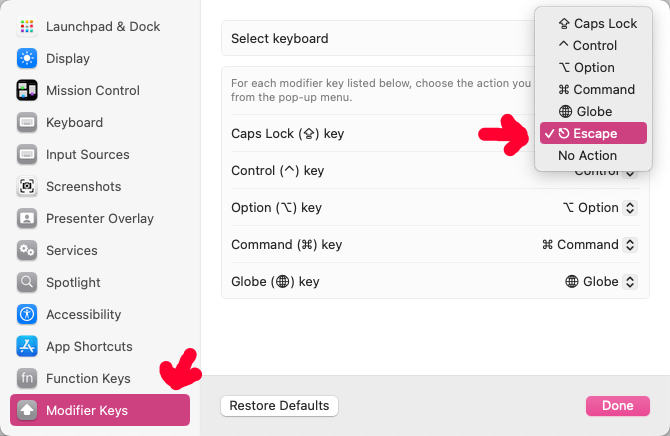Click the Done button
The width and height of the screenshot is (670, 436).
click(617, 406)
